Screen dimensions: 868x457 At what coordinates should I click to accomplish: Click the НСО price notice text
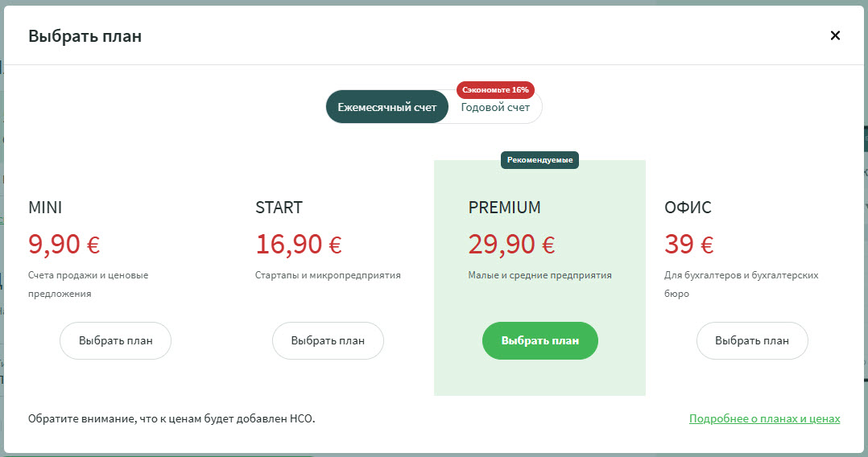tap(172, 419)
